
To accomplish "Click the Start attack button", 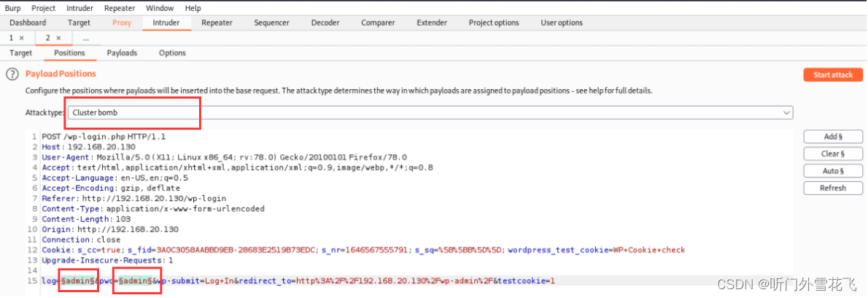I will point(833,74).
